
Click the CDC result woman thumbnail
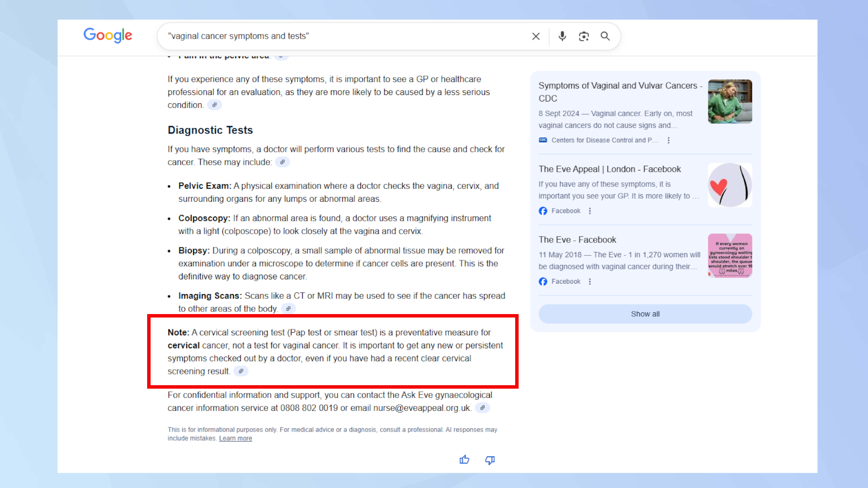[730, 102]
